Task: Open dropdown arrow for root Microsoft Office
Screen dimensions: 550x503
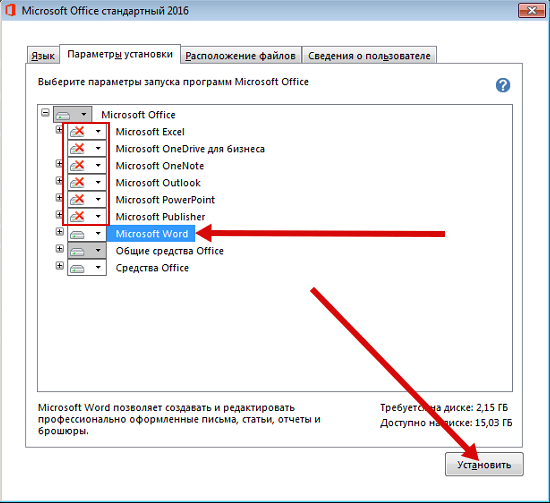Action: [x=84, y=114]
